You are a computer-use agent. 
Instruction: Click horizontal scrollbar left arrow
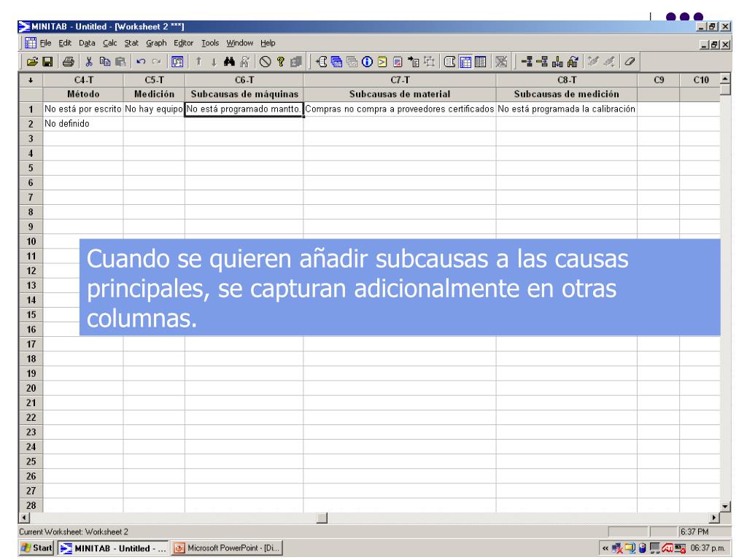tap(24, 518)
